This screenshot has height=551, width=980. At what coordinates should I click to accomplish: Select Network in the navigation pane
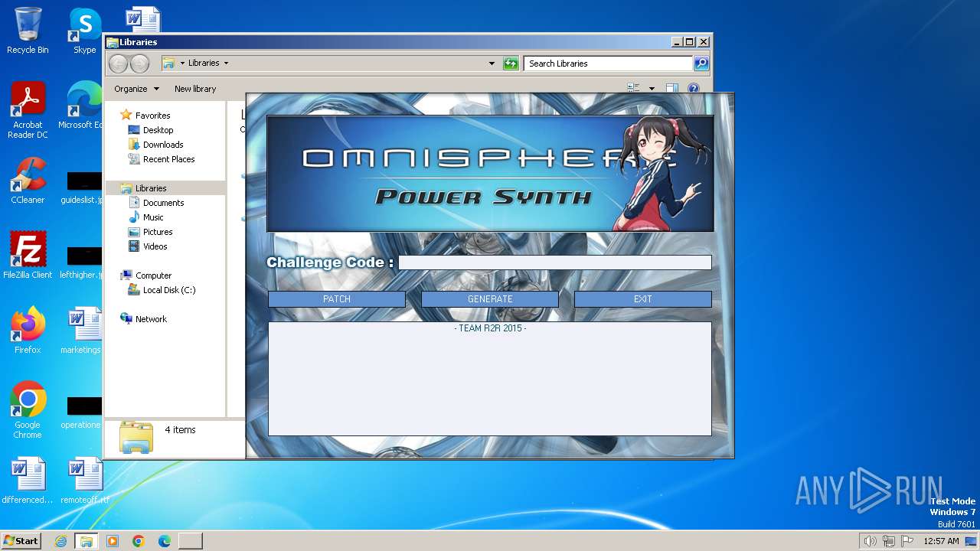(151, 319)
